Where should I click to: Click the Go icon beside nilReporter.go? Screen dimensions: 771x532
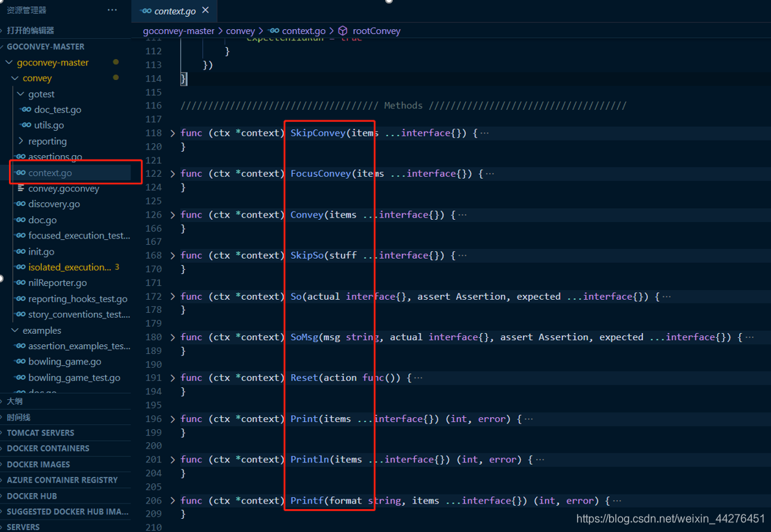click(21, 282)
